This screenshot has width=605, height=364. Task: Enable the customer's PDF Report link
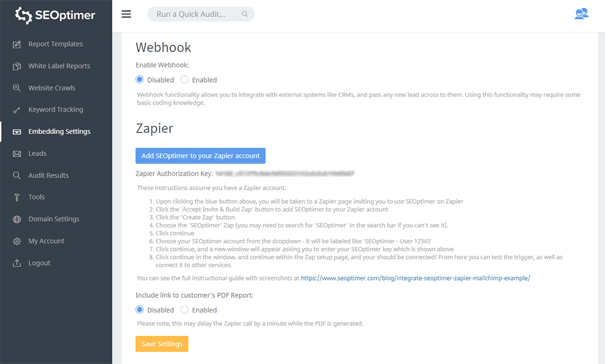pos(184,310)
